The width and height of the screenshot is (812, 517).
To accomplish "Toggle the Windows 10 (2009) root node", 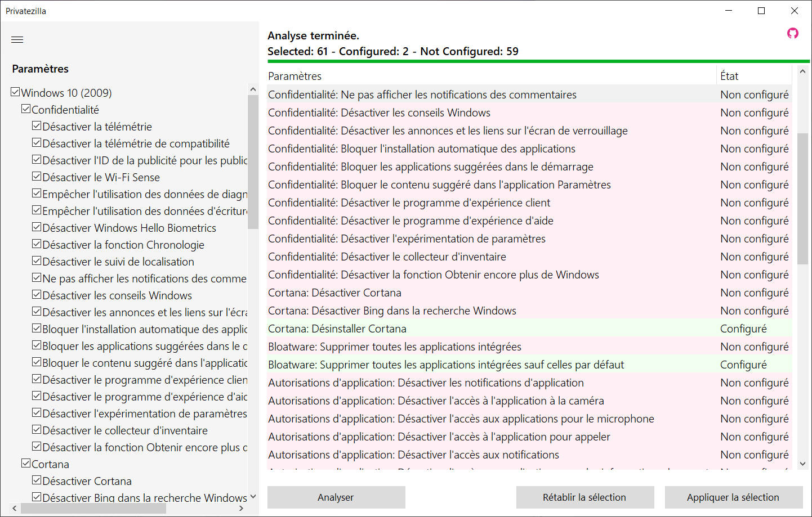I will [x=15, y=92].
